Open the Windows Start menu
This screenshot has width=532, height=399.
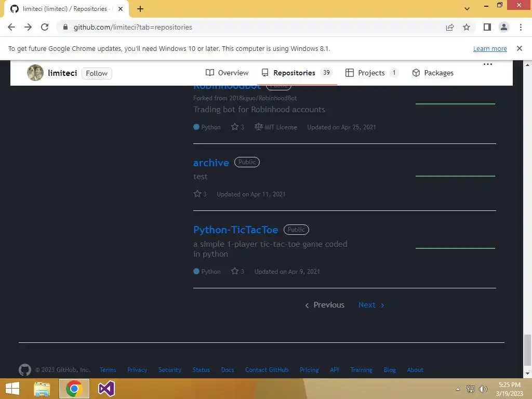(x=12, y=389)
